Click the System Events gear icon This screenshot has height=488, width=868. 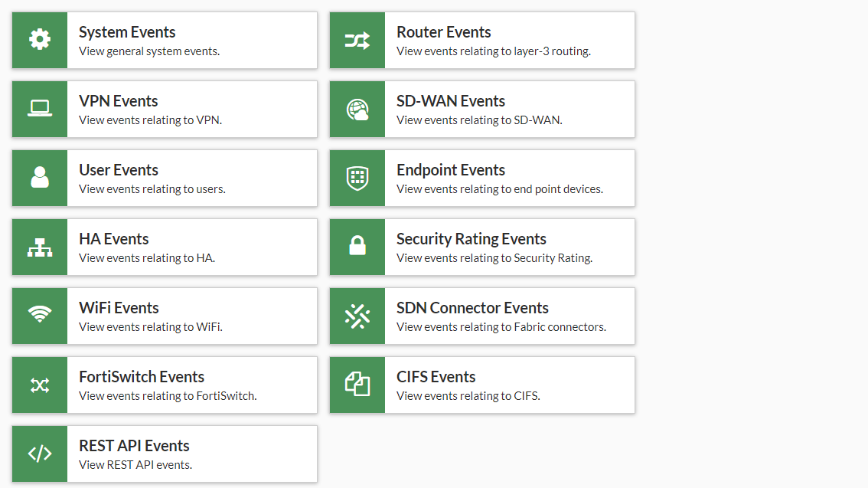tap(39, 40)
